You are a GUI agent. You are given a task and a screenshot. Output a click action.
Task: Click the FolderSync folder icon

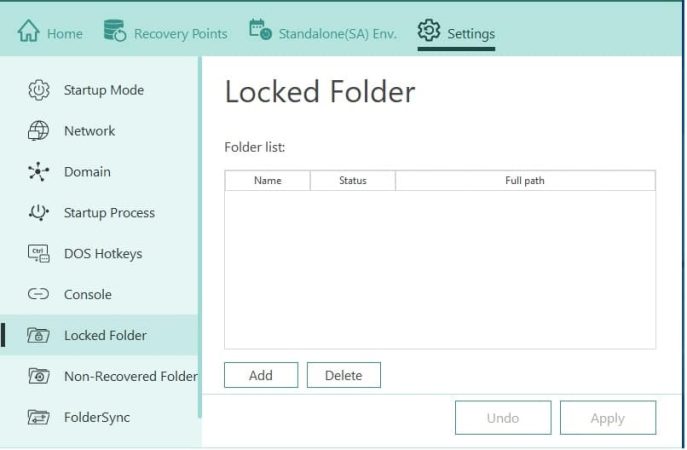tap(39, 417)
